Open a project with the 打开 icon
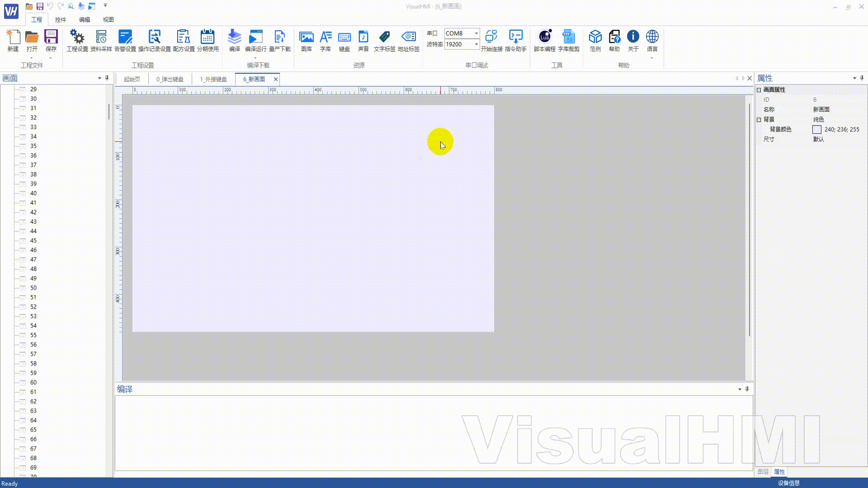868x488 pixels. [x=32, y=41]
